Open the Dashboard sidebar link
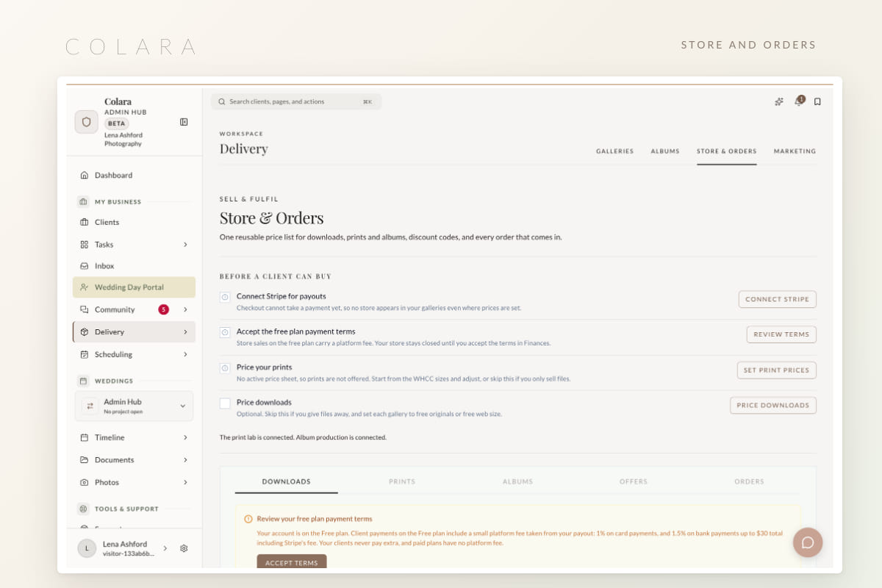 click(134, 175)
